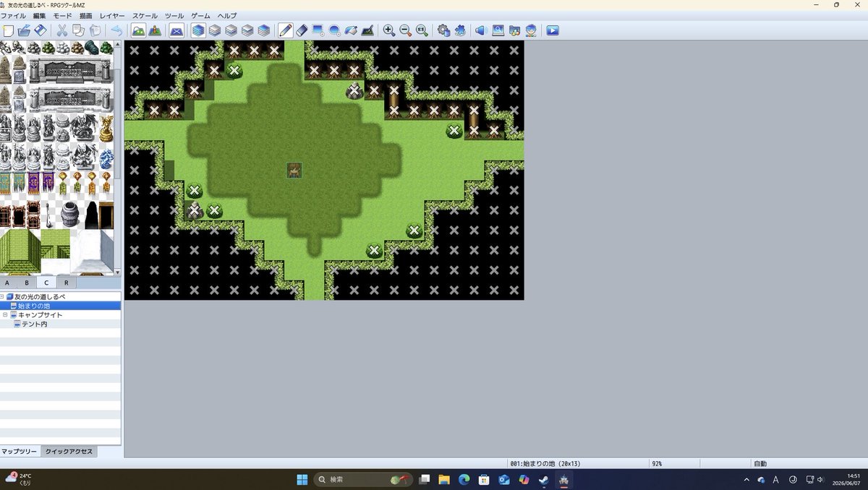Select the Layer 1 toolbar button
Viewport: 868px width, 490px height.
tap(215, 30)
